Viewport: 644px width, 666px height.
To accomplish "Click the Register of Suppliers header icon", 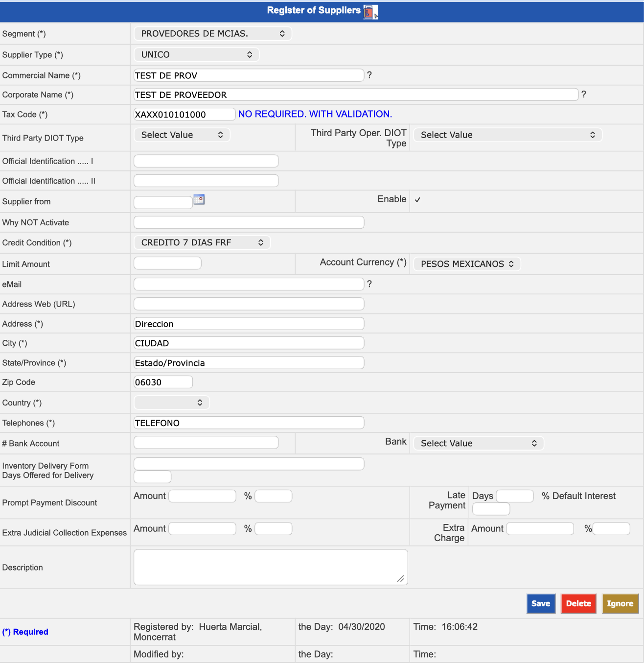I will [370, 12].
